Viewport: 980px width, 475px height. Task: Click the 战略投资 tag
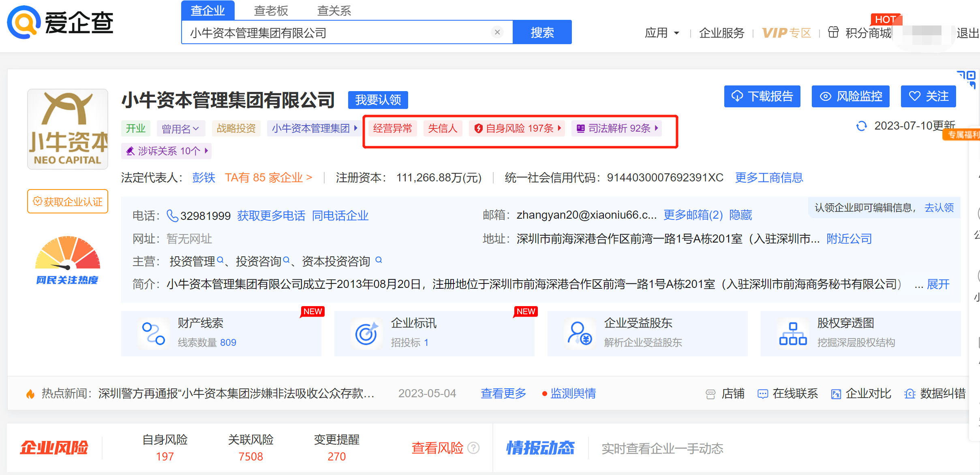(236, 128)
